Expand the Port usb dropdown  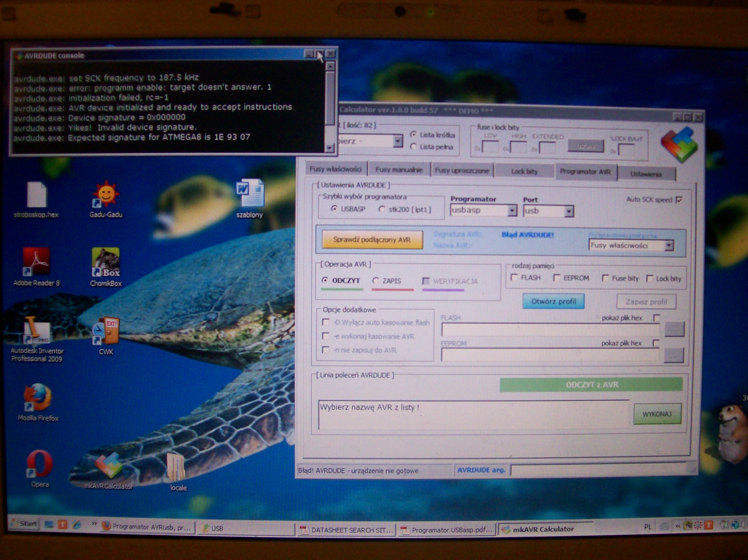pyautogui.click(x=569, y=212)
